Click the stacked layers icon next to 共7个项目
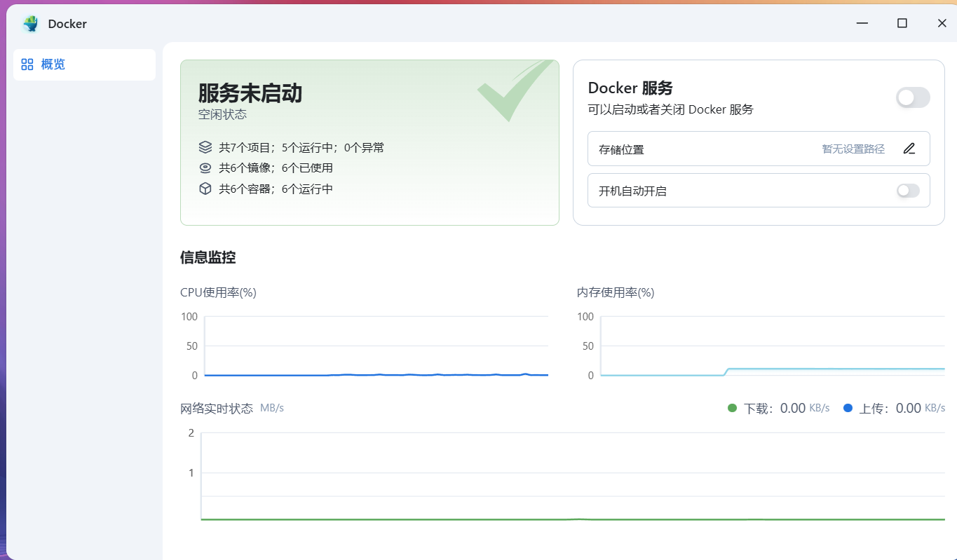Image resolution: width=957 pixels, height=560 pixels. (205, 147)
